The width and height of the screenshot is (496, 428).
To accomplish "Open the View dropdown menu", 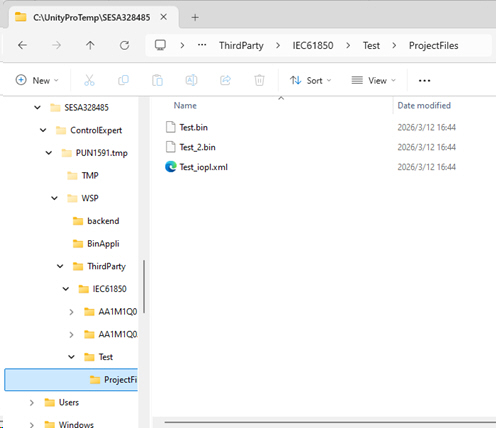I will [373, 80].
